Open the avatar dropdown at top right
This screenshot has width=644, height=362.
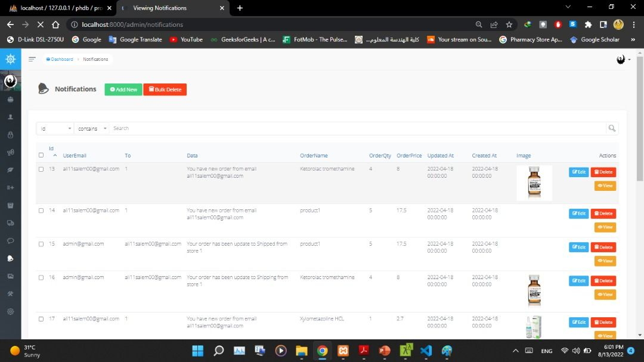(621, 59)
